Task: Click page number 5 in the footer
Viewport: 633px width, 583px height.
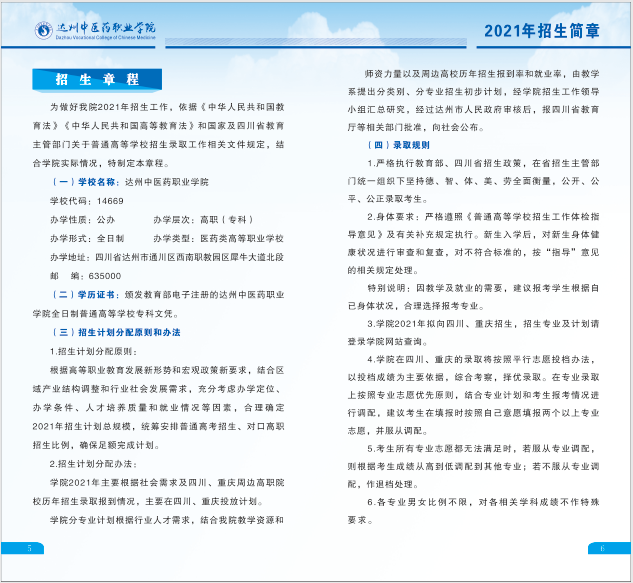Action: coord(29,548)
